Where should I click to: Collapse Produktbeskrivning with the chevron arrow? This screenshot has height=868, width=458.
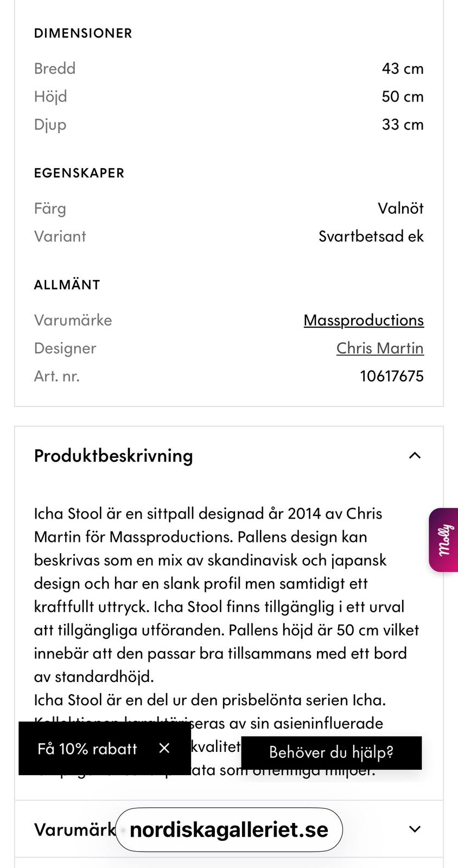coord(415,456)
